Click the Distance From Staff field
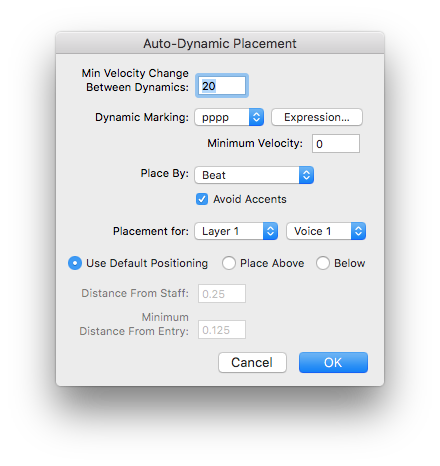Viewport: 440px width, 466px height. pos(222,294)
